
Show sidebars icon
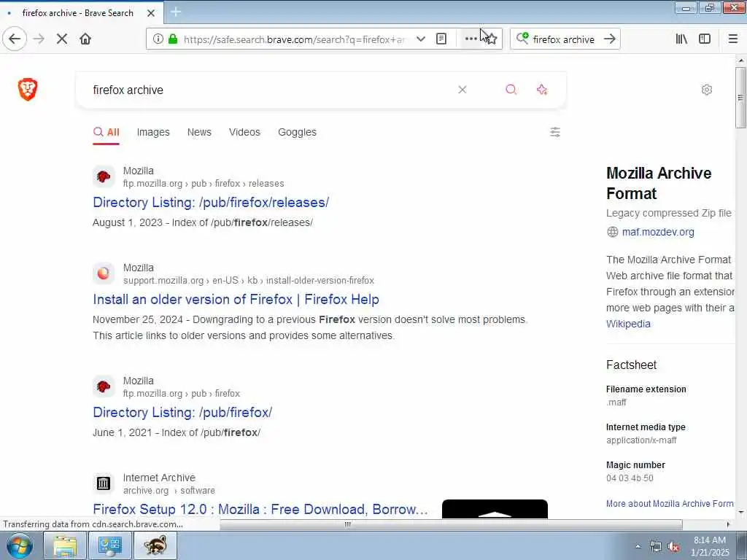click(x=705, y=39)
